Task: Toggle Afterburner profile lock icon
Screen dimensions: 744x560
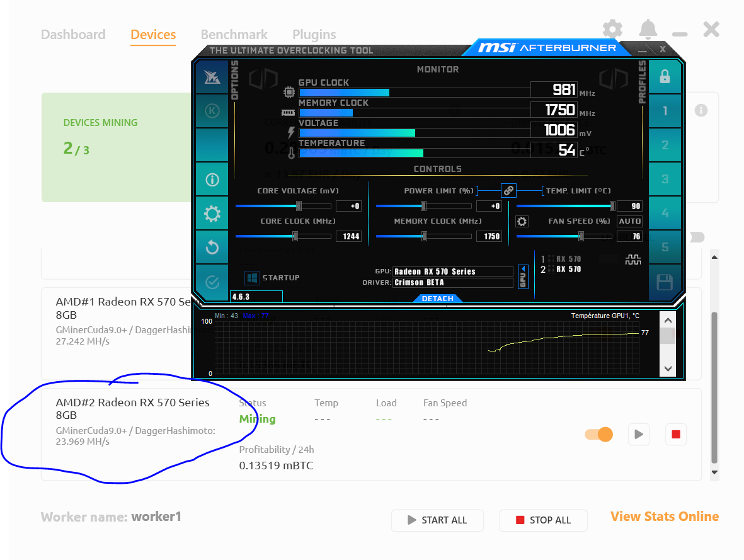Action: click(665, 77)
